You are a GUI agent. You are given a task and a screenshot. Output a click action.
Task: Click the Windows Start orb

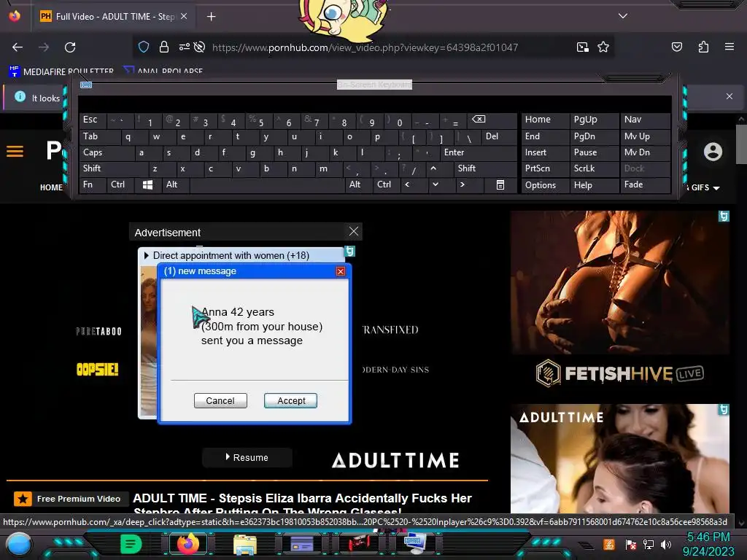click(19, 544)
